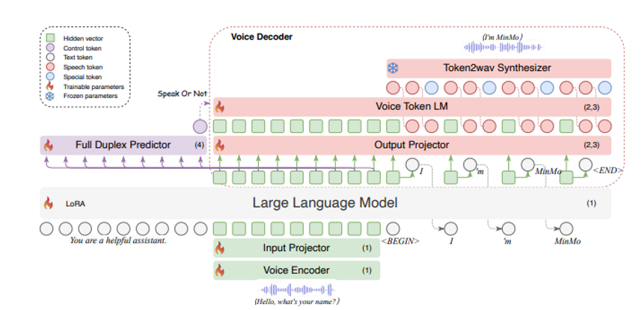644x310 pixels.
Task: Click the Speak Or Not label
Action: (x=183, y=93)
